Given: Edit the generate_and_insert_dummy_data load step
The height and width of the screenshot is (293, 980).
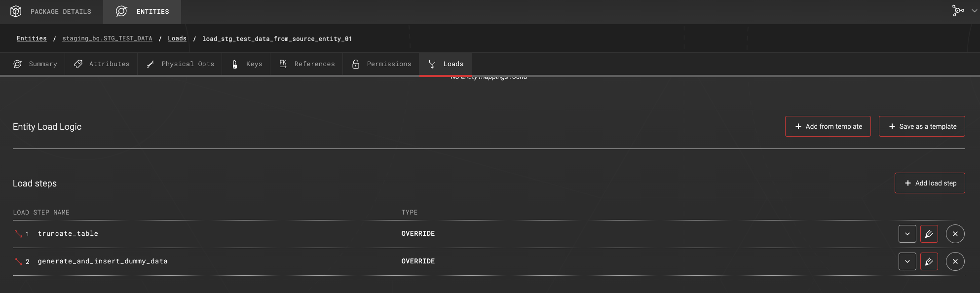Looking at the screenshot, I should point(929,261).
